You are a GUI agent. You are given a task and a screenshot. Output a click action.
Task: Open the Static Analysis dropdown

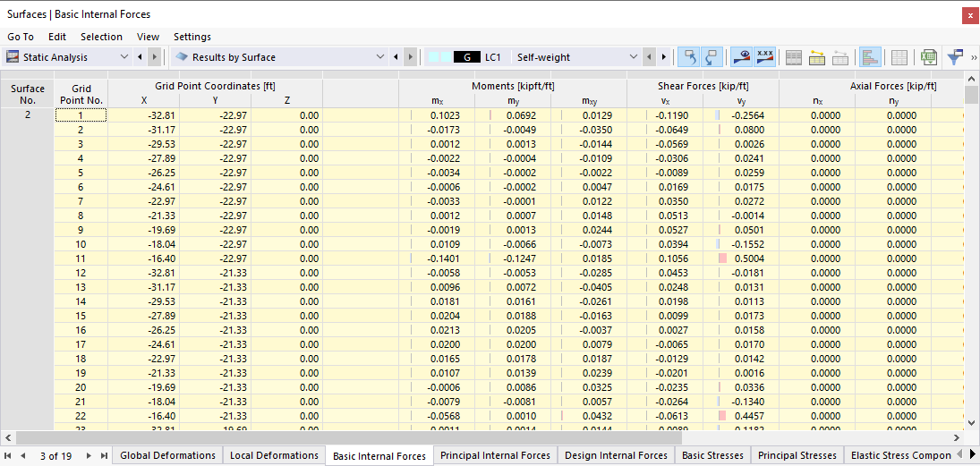tap(124, 57)
